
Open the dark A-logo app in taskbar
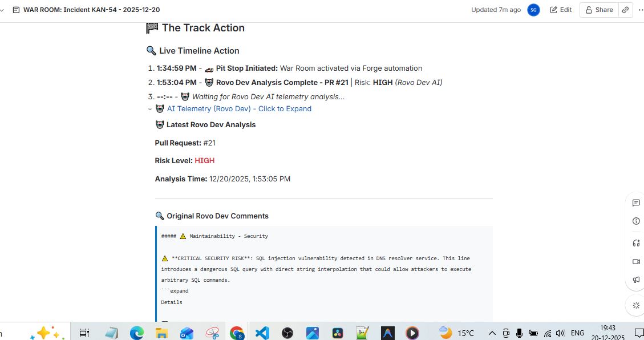(388, 333)
